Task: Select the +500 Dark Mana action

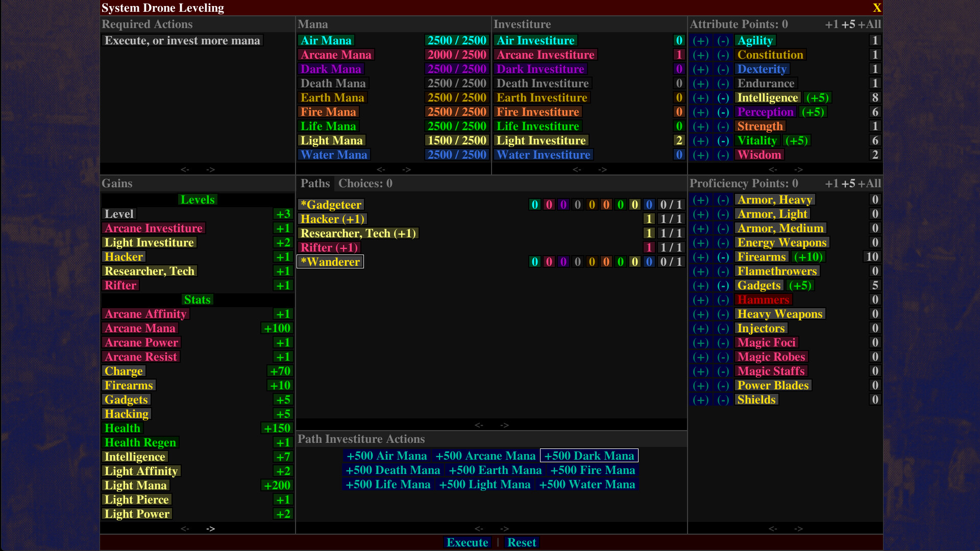Action: (x=588, y=456)
